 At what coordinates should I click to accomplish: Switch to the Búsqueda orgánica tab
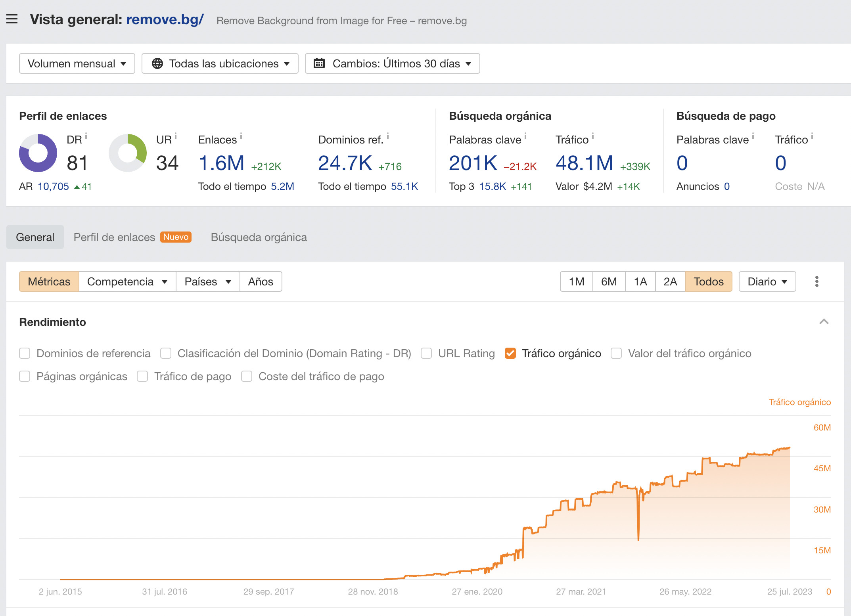click(x=259, y=237)
